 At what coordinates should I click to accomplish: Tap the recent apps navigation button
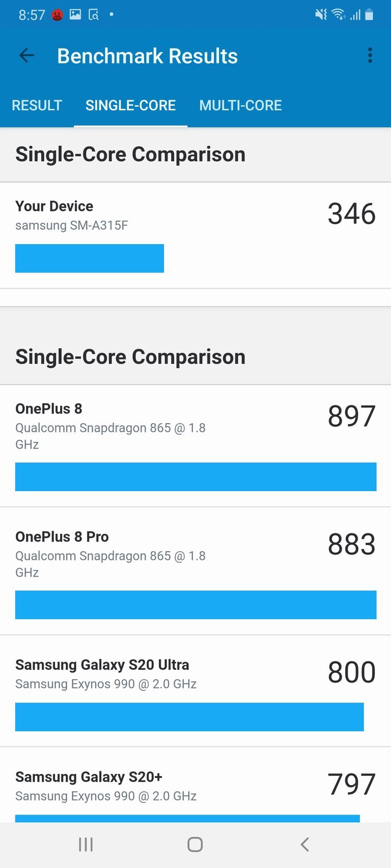coord(86,845)
